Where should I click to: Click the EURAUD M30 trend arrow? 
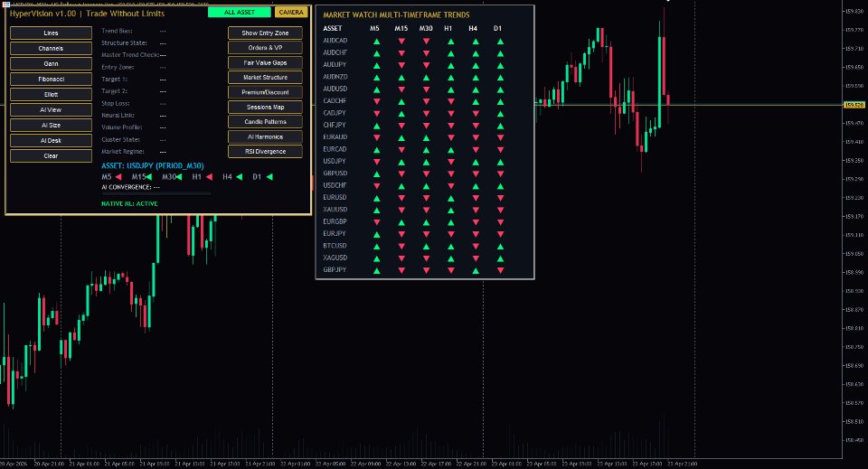426,137
